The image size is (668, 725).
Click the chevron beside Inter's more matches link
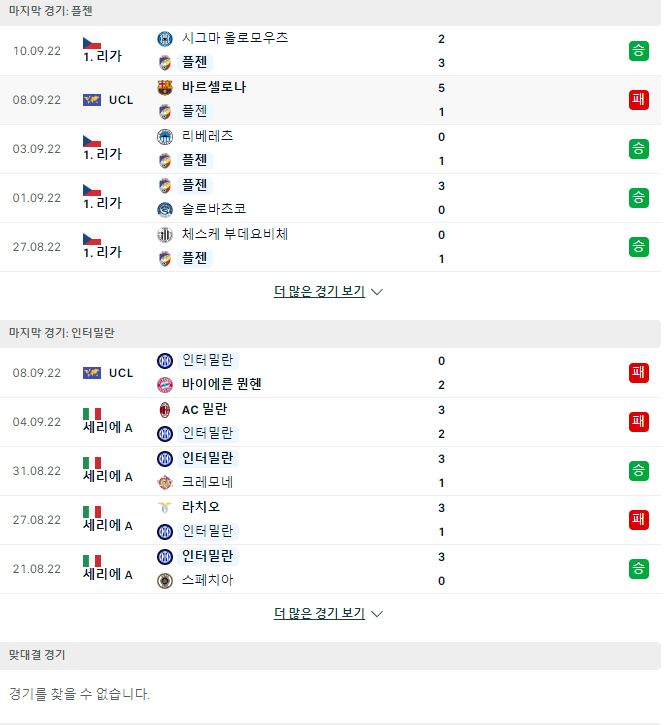point(377,614)
